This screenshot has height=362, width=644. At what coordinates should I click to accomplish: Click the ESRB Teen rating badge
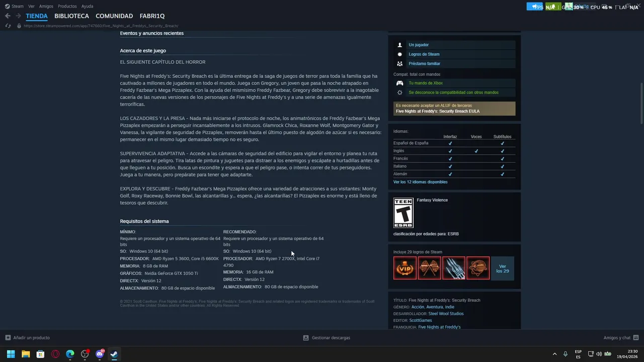point(403,213)
